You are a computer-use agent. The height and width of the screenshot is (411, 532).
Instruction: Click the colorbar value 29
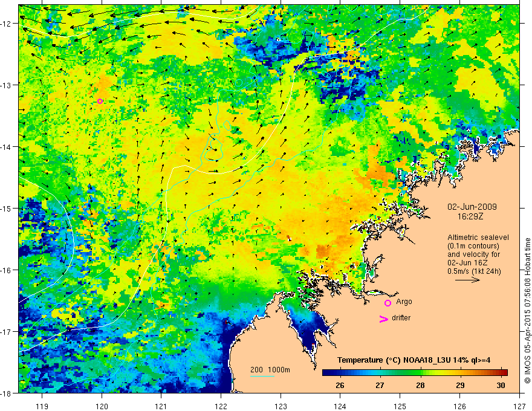click(461, 385)
